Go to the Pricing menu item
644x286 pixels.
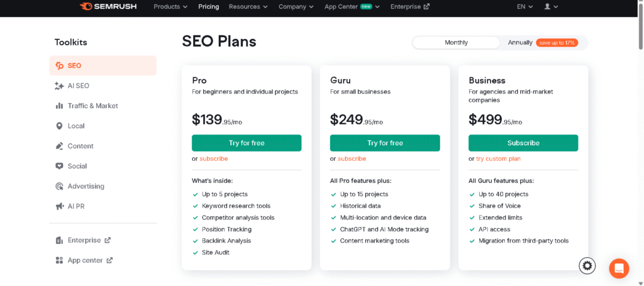click(208, 6)
